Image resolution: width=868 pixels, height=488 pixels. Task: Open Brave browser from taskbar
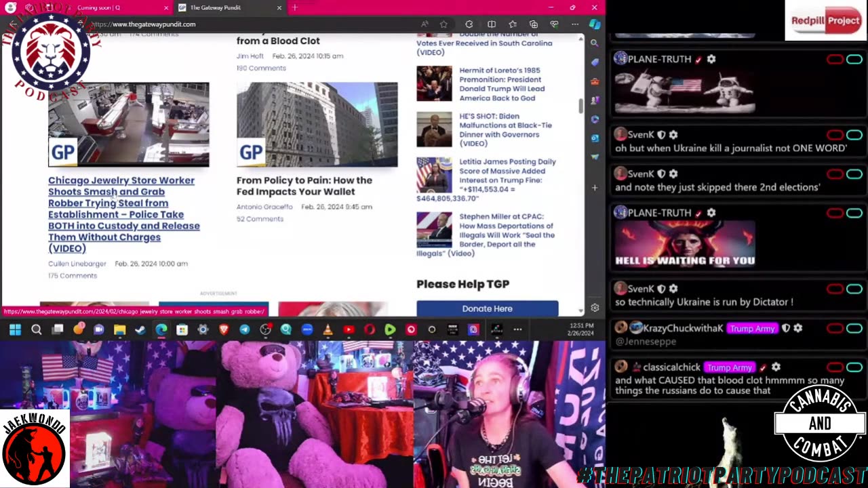click(224, 330)
